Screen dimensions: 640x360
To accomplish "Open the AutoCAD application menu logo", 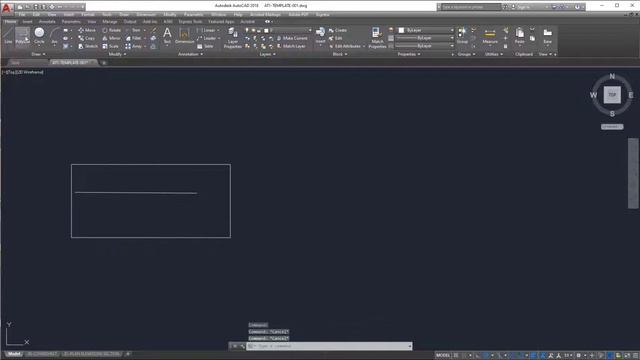I will [x=7, y=7].
